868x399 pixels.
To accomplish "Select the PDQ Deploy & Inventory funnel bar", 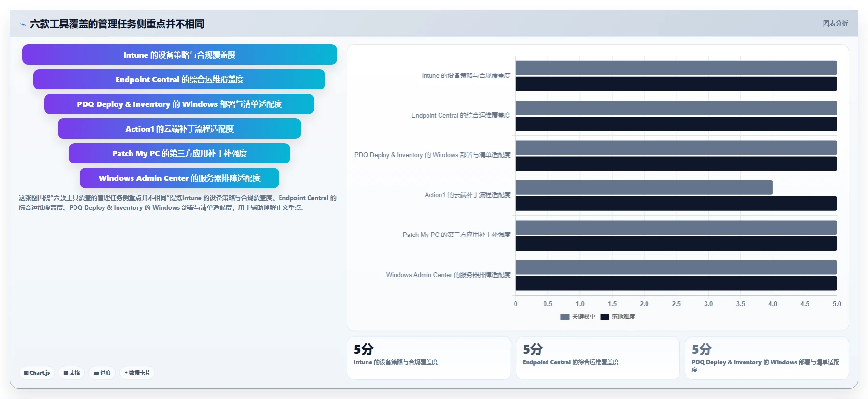I will (x=179, y=104).
